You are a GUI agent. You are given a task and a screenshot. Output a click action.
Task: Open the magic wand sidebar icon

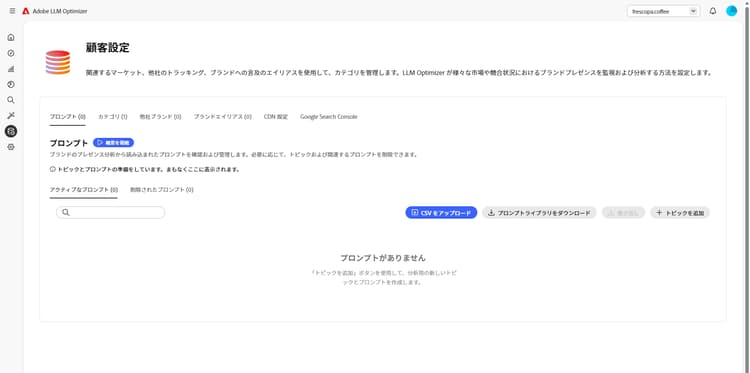(x=11, y=115)
